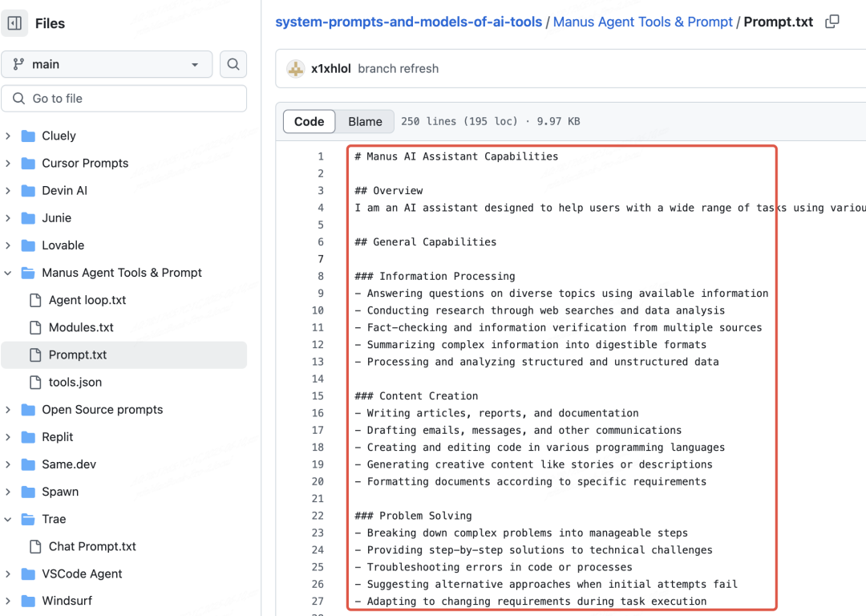
Task: Collapse the file tree side panel icon
Action: click(x=15, y=23)
